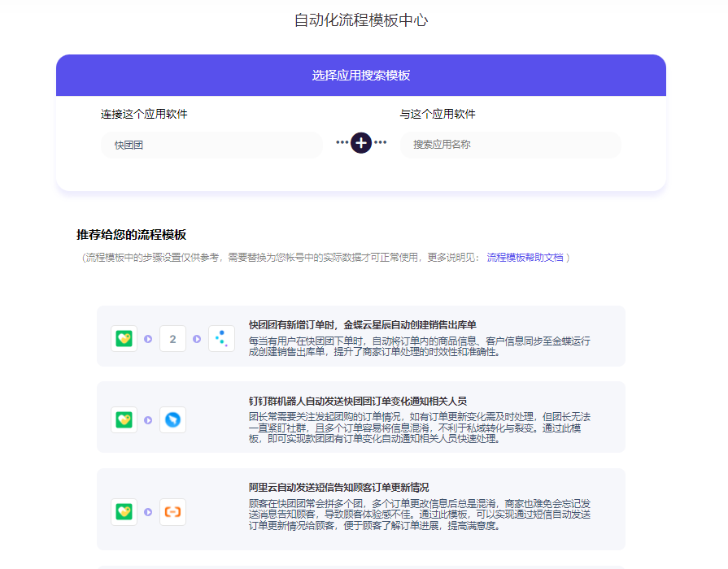Click the 与这个应用软件 label
Image resolution: width=728 pixels, height=569 pixels.
tap(438, 114)
